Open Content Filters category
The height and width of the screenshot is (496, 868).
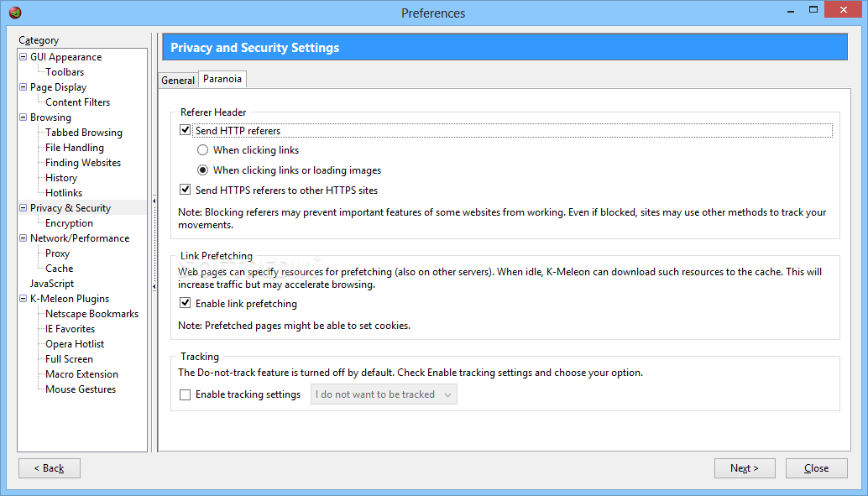[77, 102]
